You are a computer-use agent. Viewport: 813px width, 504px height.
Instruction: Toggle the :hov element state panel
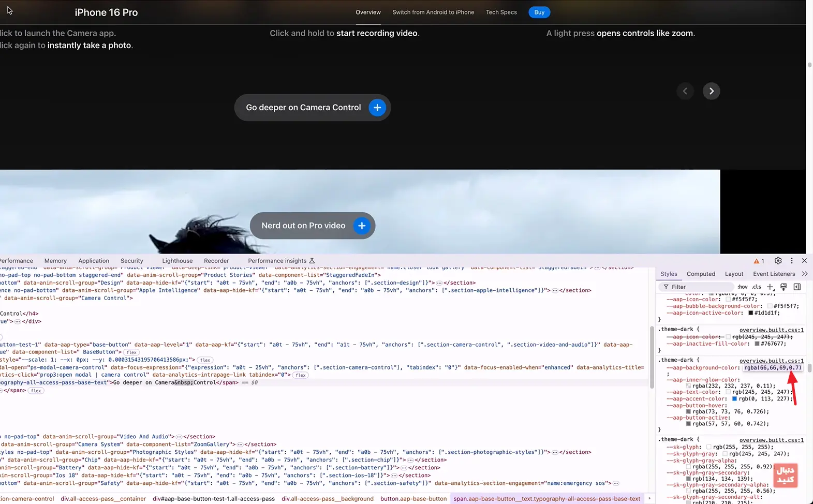coord(743,287)
